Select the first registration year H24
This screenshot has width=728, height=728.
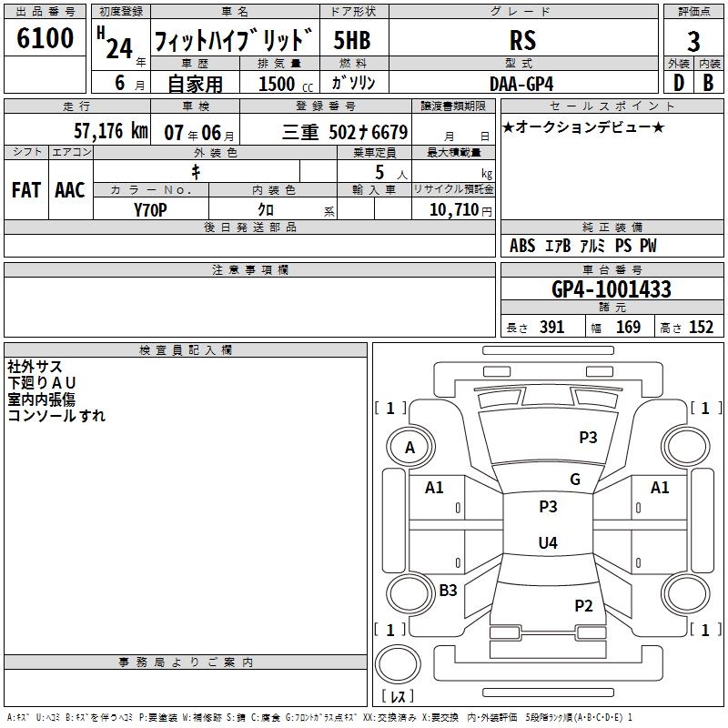[116, 43]
